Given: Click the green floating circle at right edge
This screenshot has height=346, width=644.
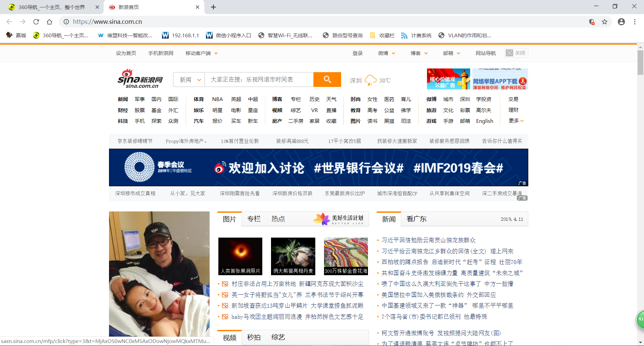Looking at the screenshot, I should (640, 319).
